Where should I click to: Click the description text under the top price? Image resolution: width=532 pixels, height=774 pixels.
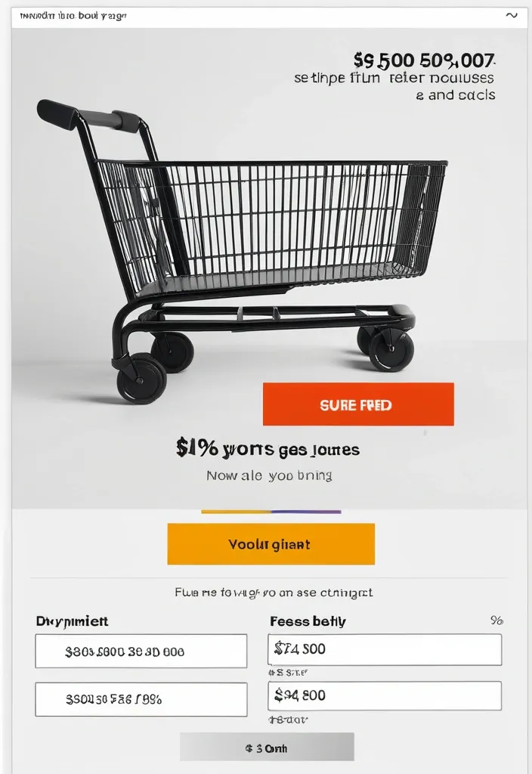pos(394,86)
